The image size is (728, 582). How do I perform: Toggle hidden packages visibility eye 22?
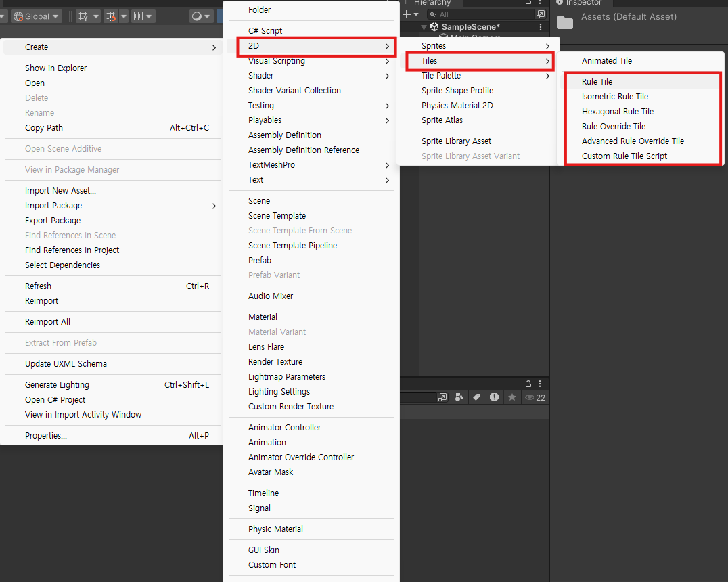535,398
